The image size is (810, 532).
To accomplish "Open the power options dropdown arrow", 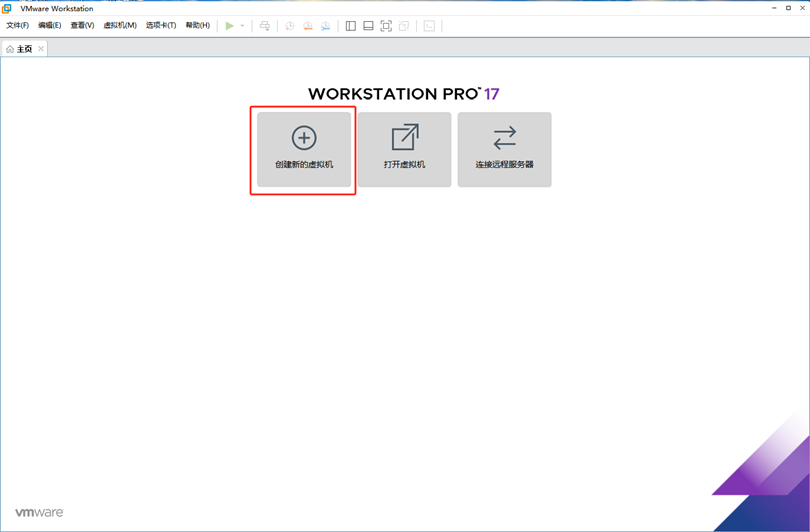I will 242,26.
